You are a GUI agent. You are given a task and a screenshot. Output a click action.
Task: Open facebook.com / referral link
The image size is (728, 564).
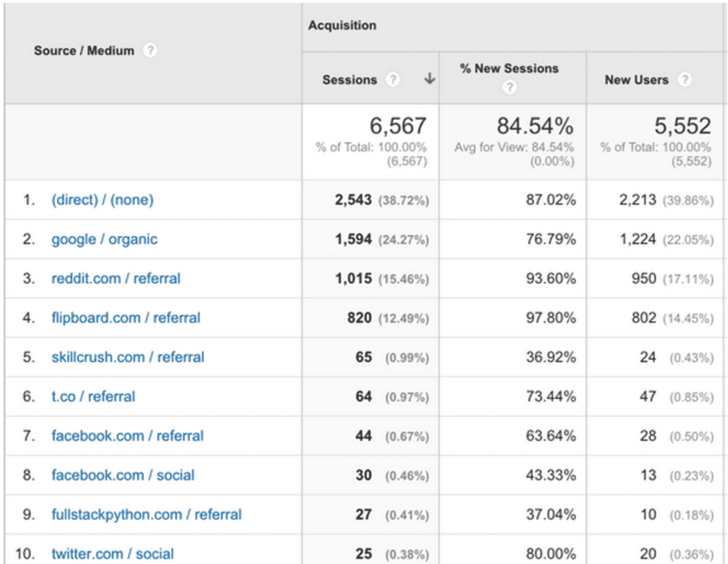(x=127, y=436)
